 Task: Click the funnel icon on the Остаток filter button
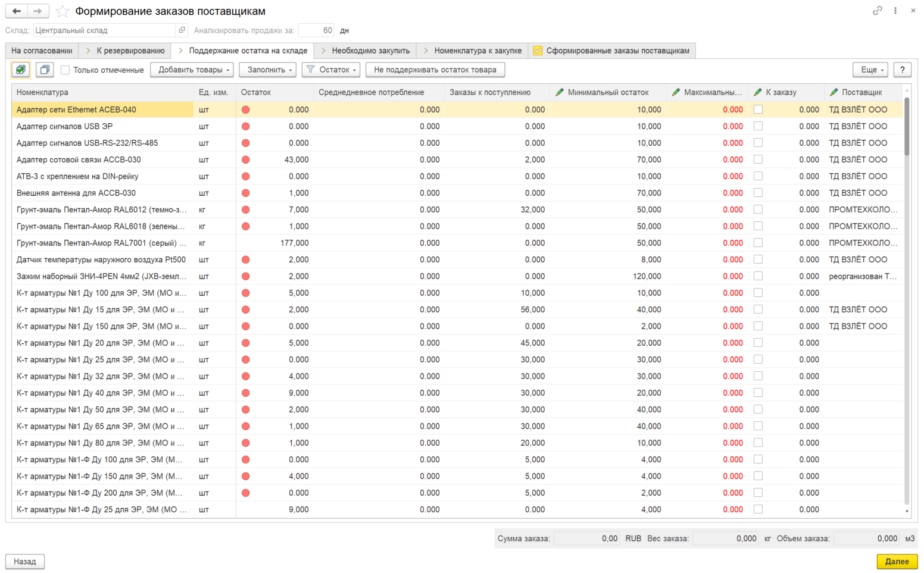click(310, 70)
